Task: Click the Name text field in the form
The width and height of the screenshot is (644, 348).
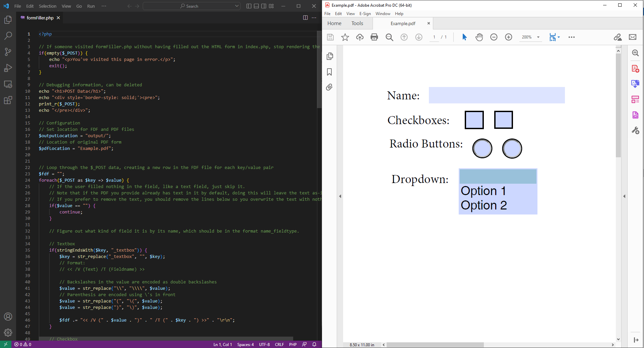Action: click(496, 95)
